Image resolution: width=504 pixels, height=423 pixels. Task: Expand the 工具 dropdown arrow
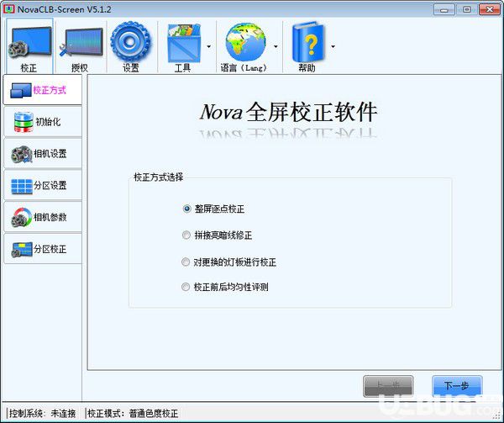pyautogui.click(x=209, y=46)
